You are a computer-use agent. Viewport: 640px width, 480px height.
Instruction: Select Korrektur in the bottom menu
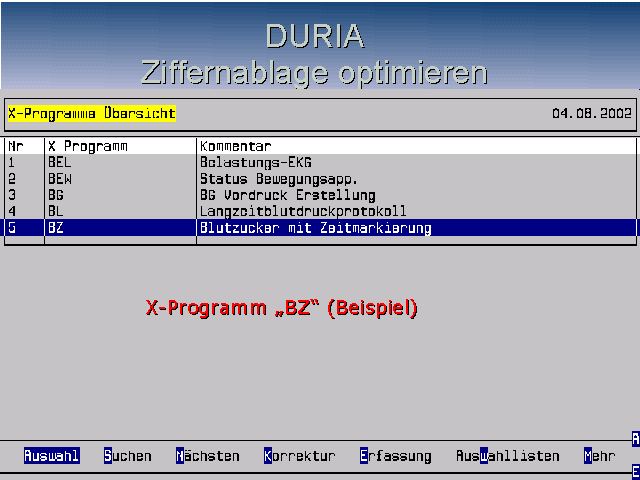pyautogui.click(x=300, y=456)
